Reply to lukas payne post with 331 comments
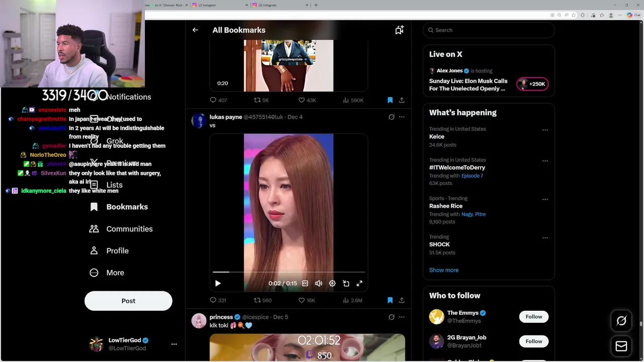 click(218, 300)
